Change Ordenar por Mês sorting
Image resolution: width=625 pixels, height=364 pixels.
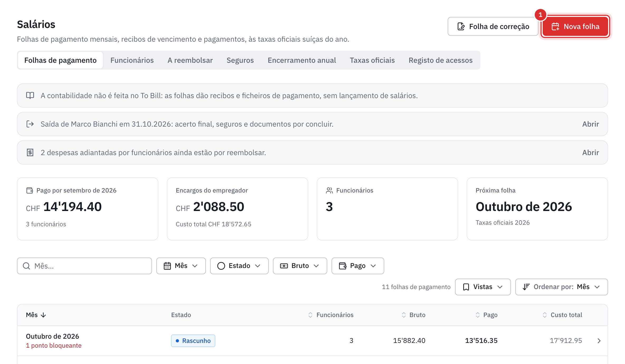(561, 287)
